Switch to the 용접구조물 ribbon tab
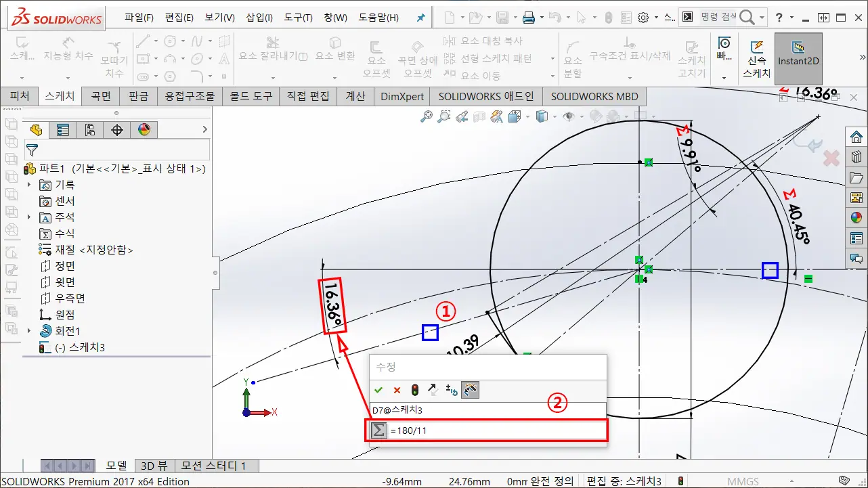The width and height of the screenshot is (868, 488). tap(190, 96)
